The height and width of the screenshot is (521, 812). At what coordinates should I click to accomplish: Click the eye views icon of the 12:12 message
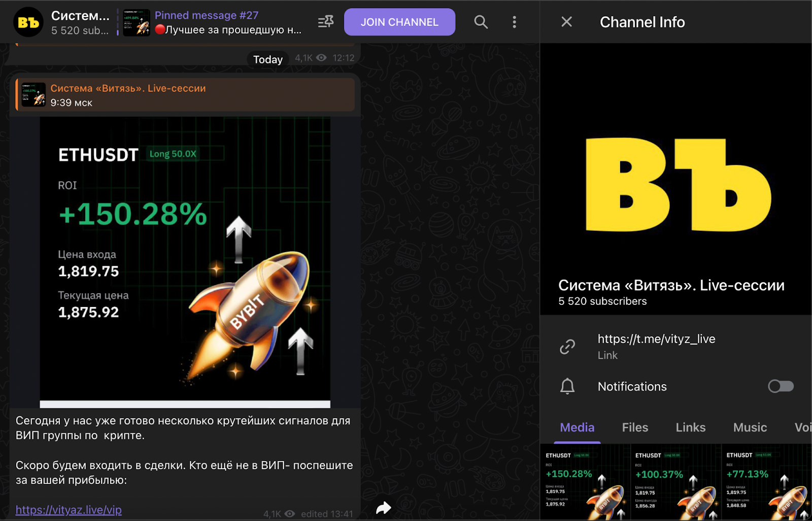coord(321,58)
